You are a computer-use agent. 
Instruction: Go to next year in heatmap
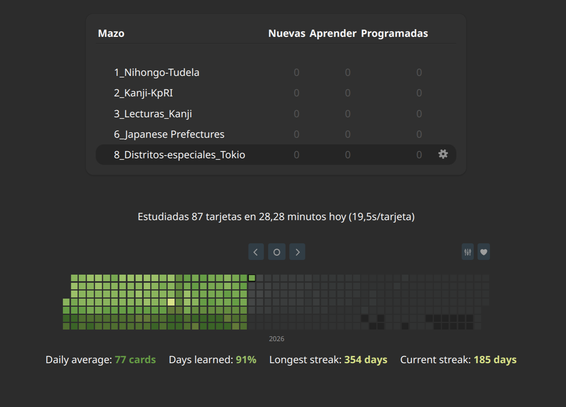pos(297,252)
